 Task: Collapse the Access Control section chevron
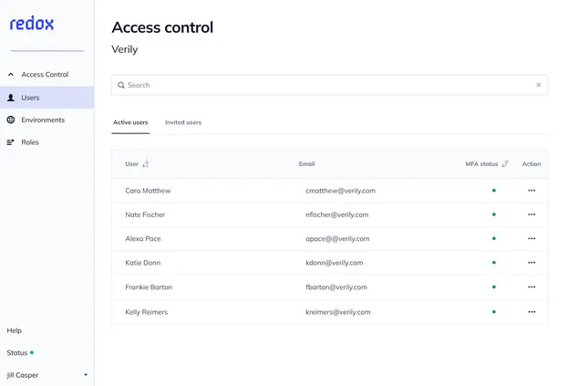tap(11, 74)
